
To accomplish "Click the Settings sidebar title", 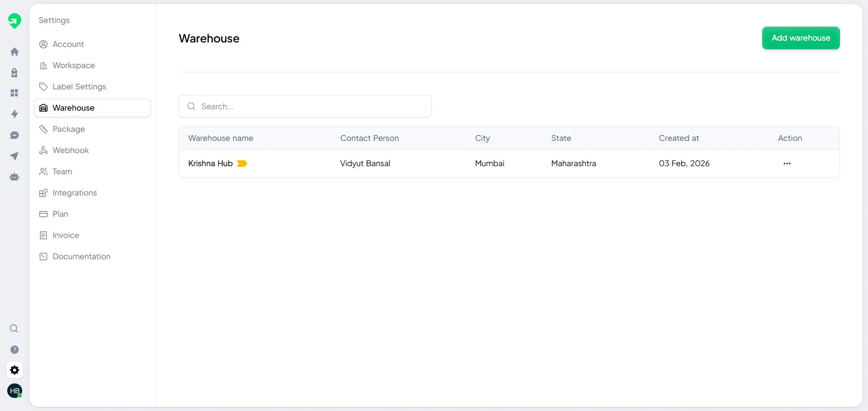I will [x=54, y=20].
